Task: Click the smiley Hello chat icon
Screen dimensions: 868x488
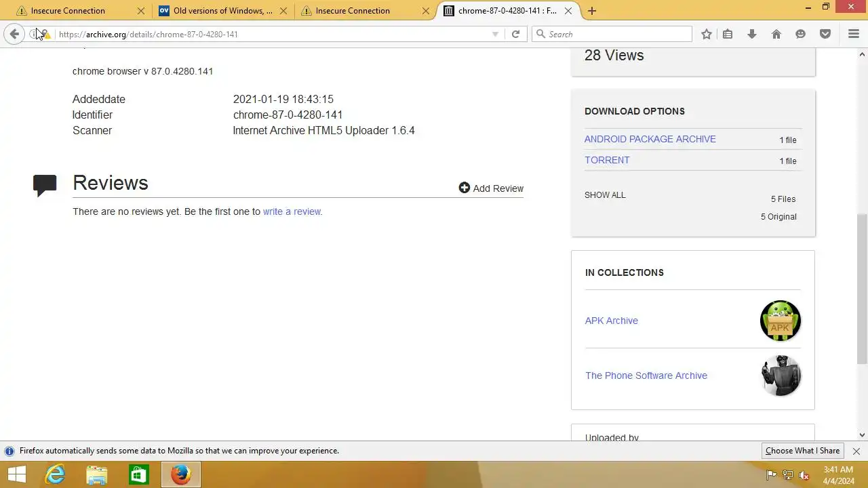Action: 801,34
